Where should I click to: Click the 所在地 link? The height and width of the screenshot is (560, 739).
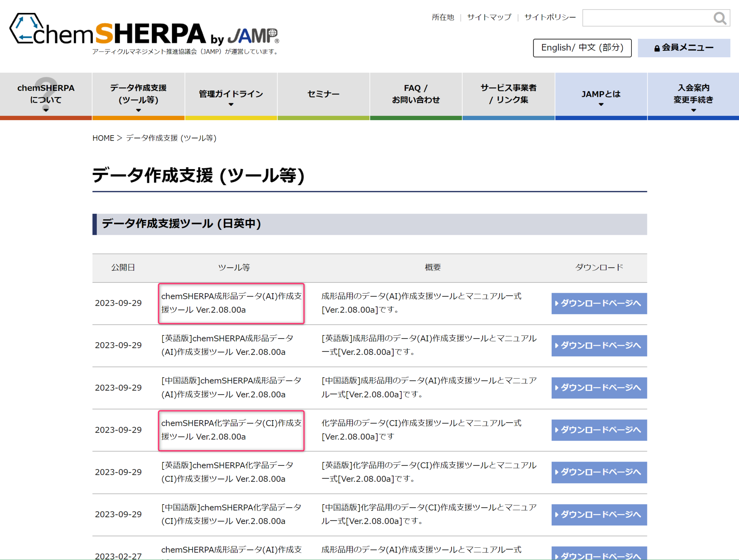point(443,17)
